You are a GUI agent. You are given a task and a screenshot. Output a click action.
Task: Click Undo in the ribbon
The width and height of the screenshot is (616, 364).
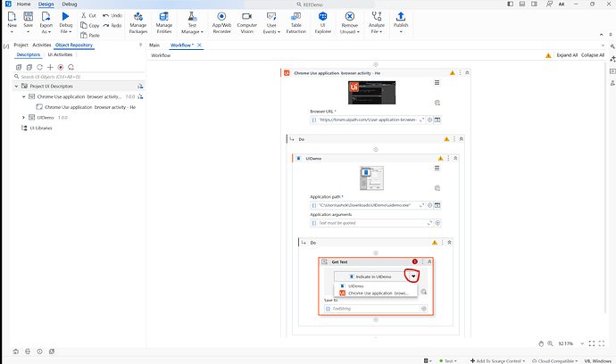(112, 15)
